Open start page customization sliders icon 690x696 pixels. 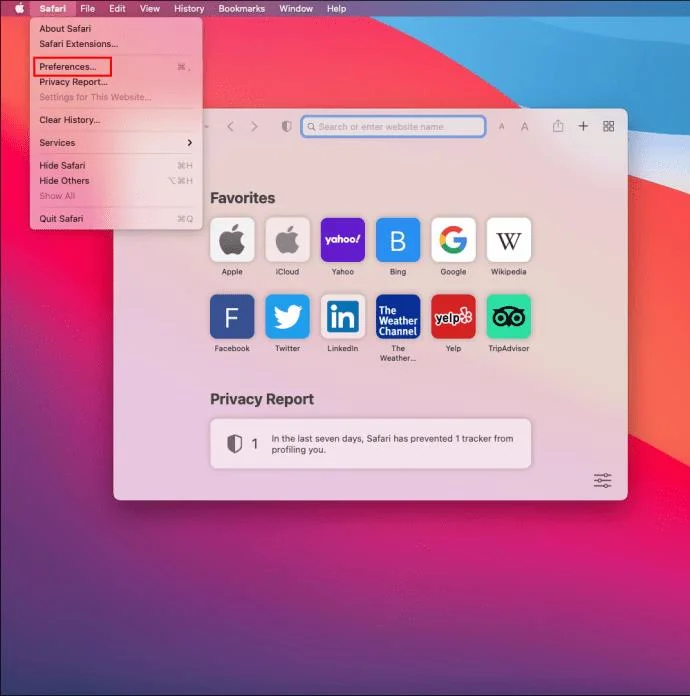pos(603,480)
